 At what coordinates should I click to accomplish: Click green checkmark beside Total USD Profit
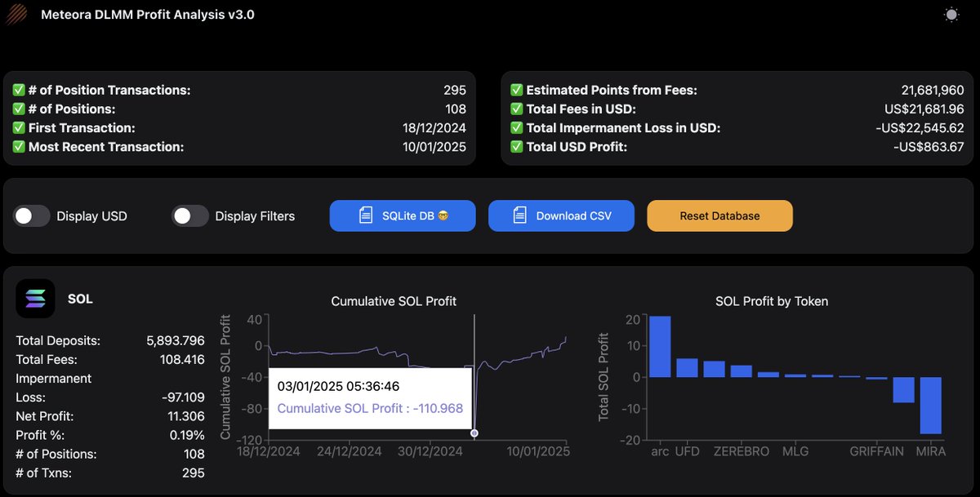click(516, 147)
